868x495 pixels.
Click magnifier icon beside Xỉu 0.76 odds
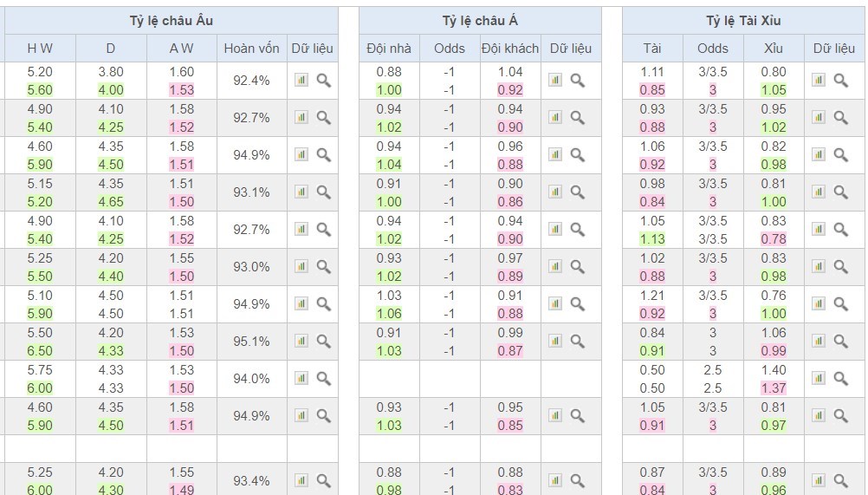pos(840,304)
